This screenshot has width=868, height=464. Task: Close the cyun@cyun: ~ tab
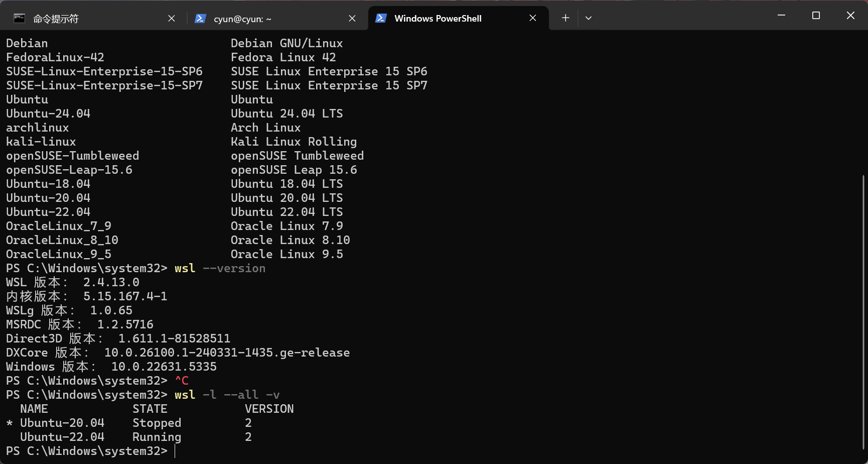click(x=352, y=19)
